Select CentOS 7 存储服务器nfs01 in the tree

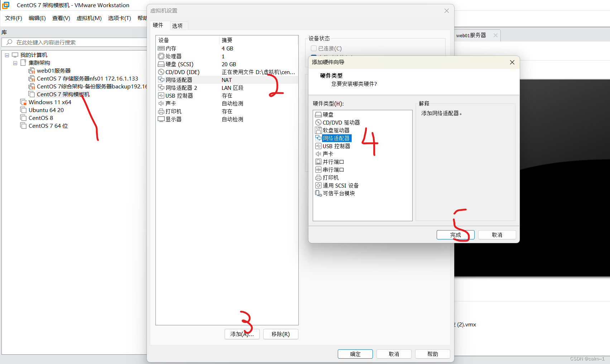(x=87, y=79)
